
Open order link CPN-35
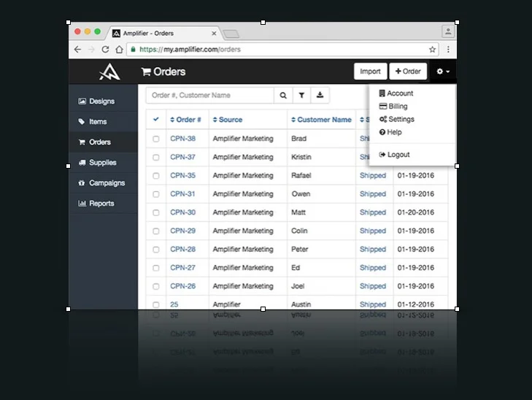pyautogui.click(x=183, y=175)
